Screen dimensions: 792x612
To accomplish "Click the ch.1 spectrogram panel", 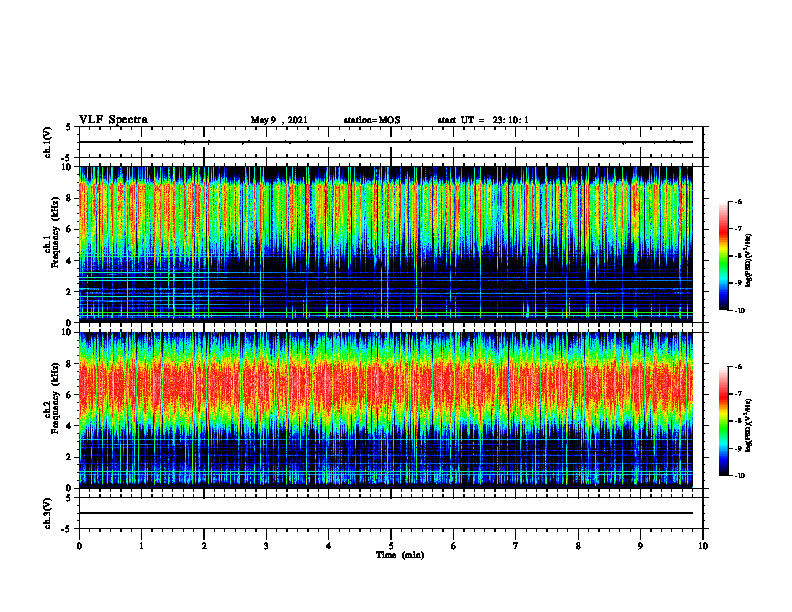I will (x=386, y=244).
